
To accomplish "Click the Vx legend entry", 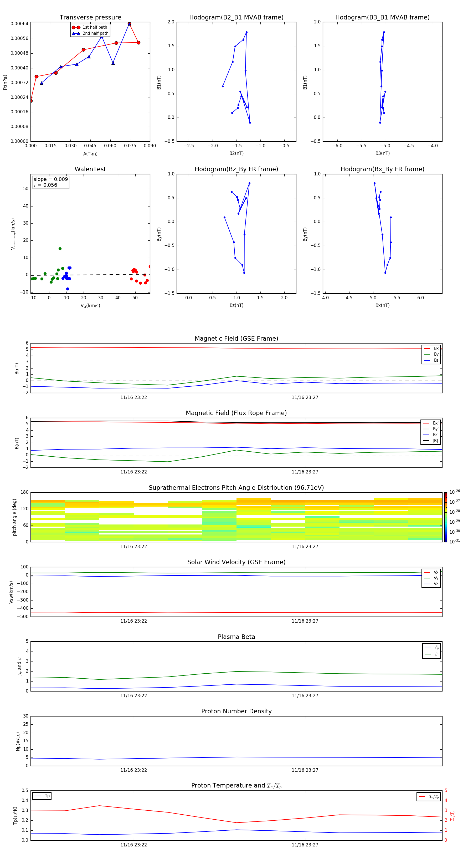I will (431, 572).
